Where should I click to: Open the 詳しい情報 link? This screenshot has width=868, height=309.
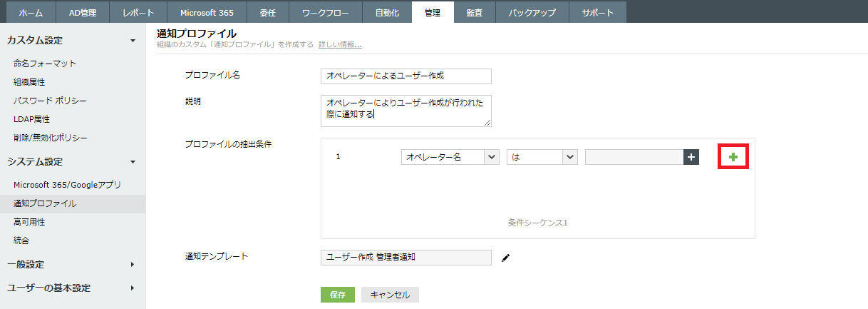[x=340, y=44]
